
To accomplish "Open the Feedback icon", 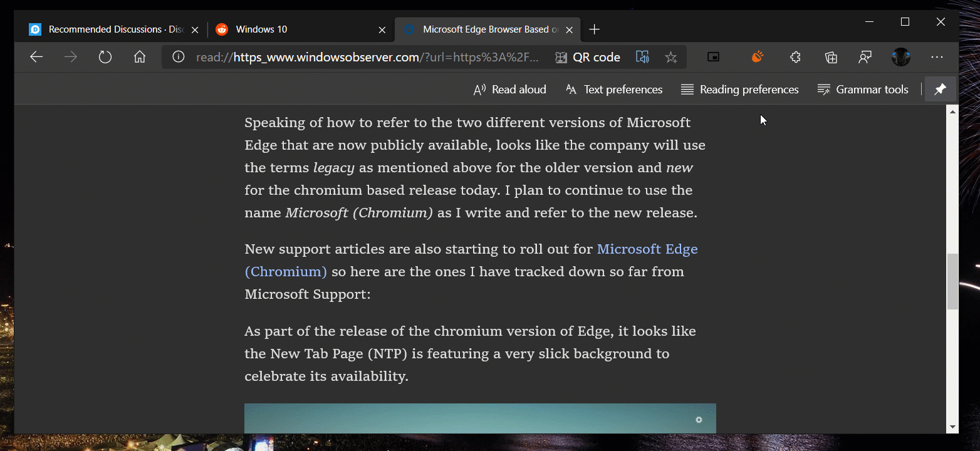I will [865, 58].
